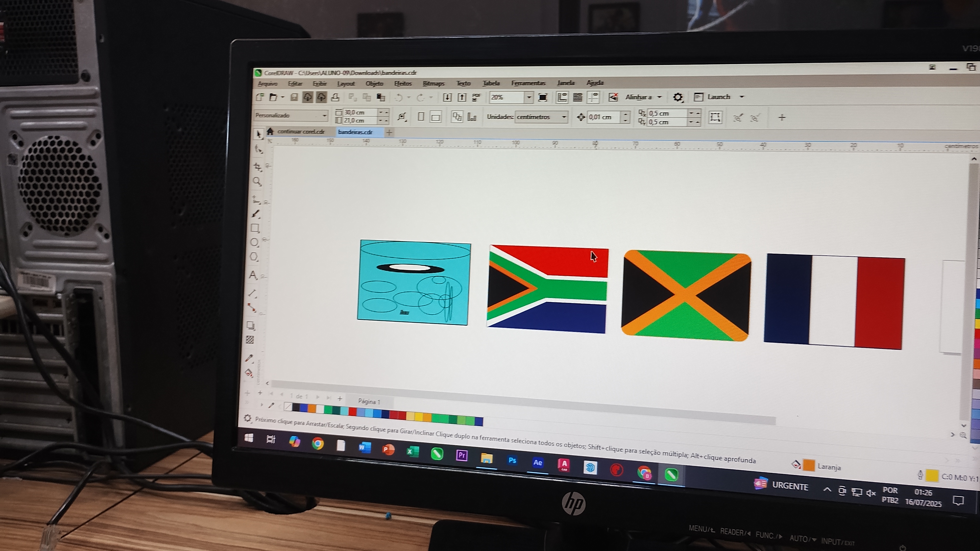Switch to continuar corel.cdr tab
The width and height of the screenshot is (980, 551).
pos(301,132)
